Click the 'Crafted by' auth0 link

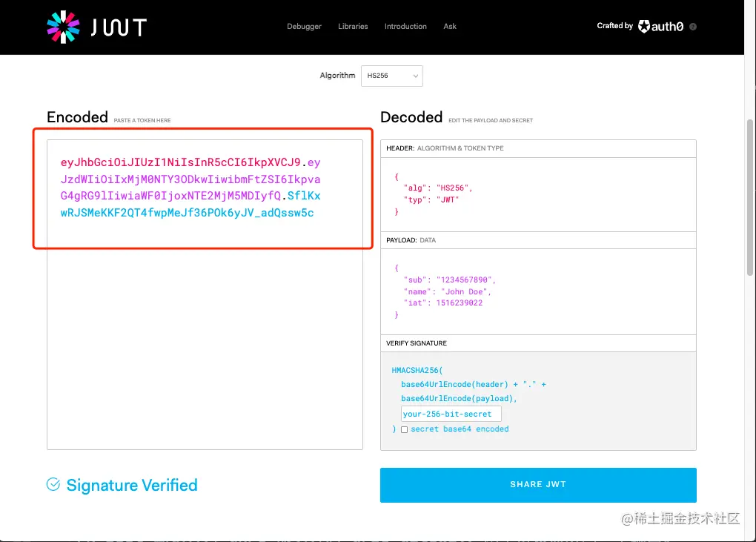[x=614, y=25]
